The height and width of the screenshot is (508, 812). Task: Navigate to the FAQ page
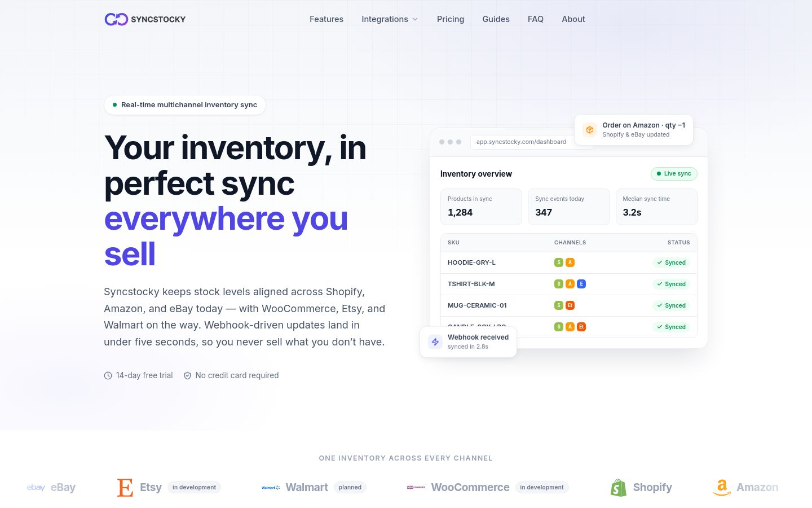(536, 19)
